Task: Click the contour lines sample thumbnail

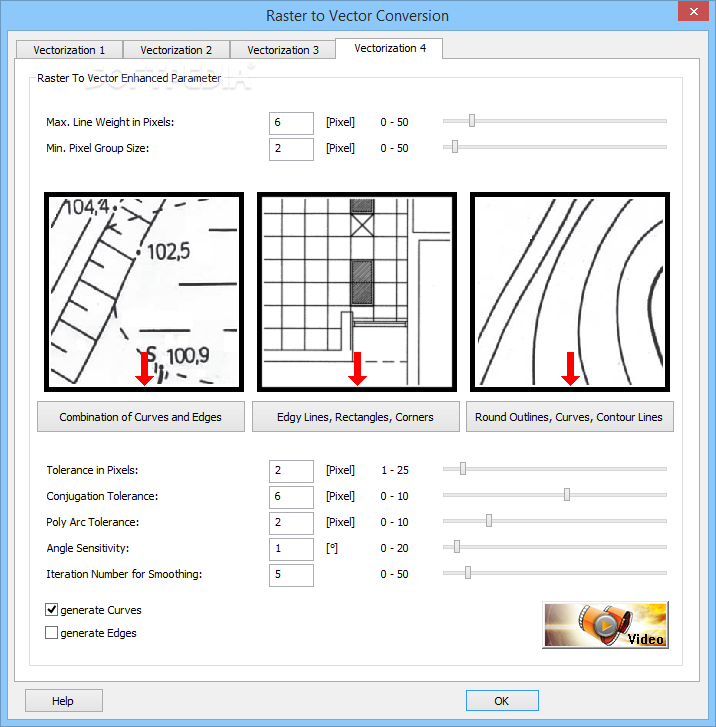Action: (570, 292)
